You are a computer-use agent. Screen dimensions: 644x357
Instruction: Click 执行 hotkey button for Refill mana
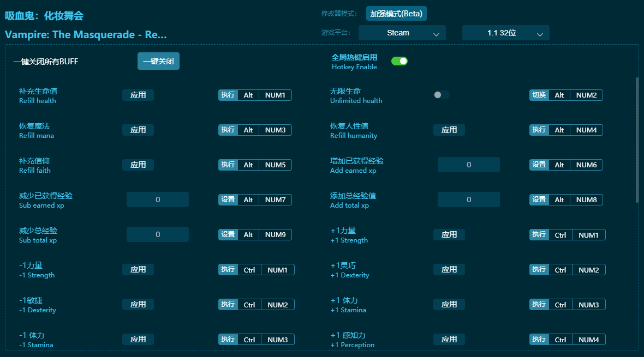228,130
